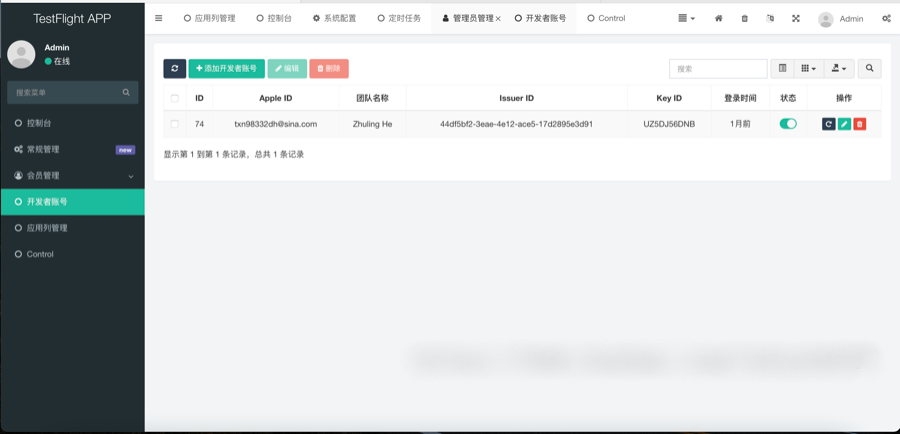Click the hamburger menu toggle icon
Viewport: 900px width, 434px height.
pyautogui.click(x=158, y=18)
